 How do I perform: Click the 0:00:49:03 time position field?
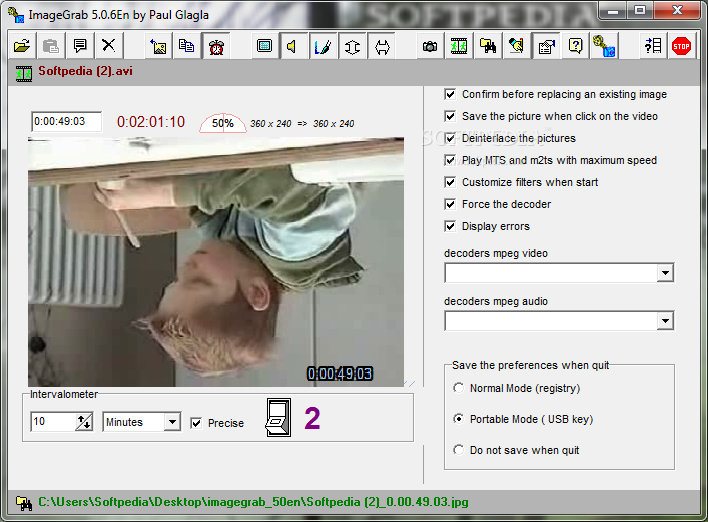click(66, 121)
